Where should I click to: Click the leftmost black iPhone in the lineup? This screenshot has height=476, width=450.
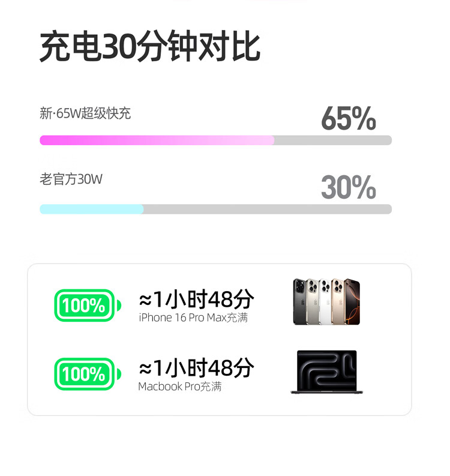pyautogui.click(x=300, y=302)
